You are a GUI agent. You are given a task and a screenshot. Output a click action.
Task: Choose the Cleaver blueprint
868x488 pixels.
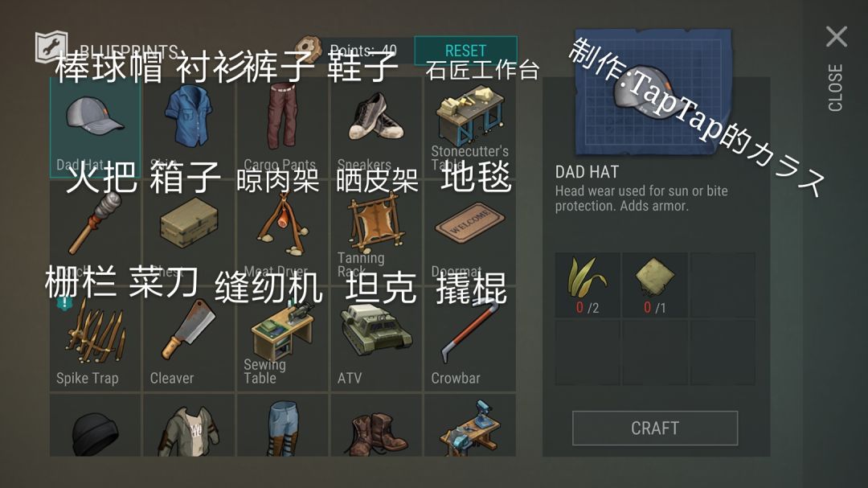[189, 338]
